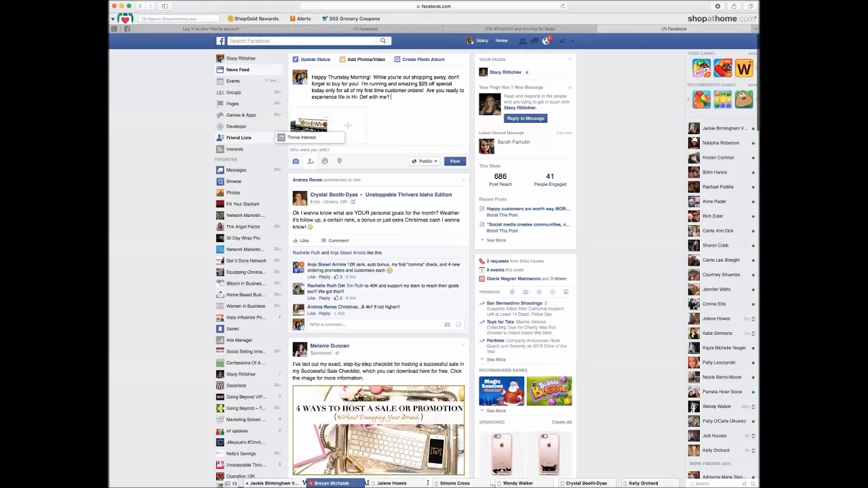The image size is (868, 488).
Task: Click the Safari sidebar toggle icon
Action: click(x=165, y=6)
